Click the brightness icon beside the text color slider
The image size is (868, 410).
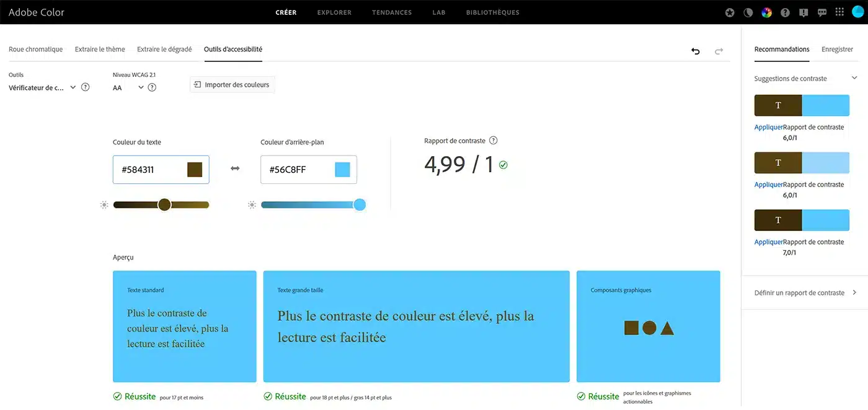tap(104, 204)
